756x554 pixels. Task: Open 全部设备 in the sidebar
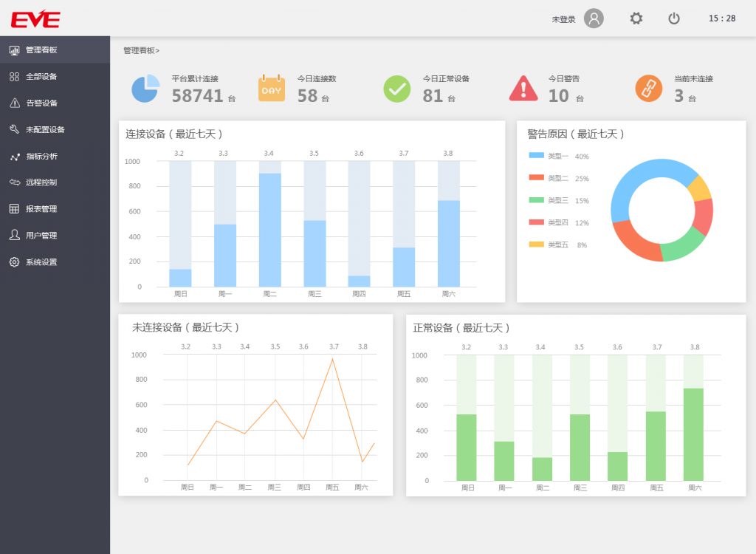coord(41,77)
